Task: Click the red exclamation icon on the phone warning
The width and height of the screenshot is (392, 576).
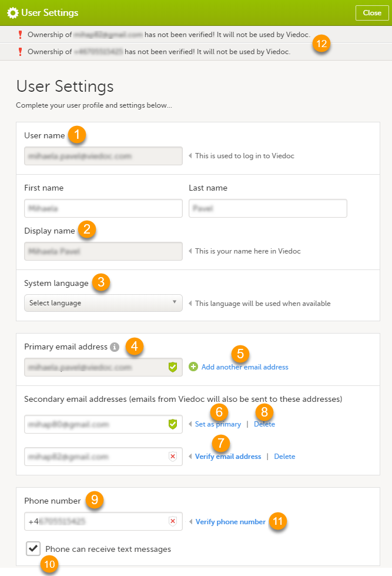Action: click(19, 52)
